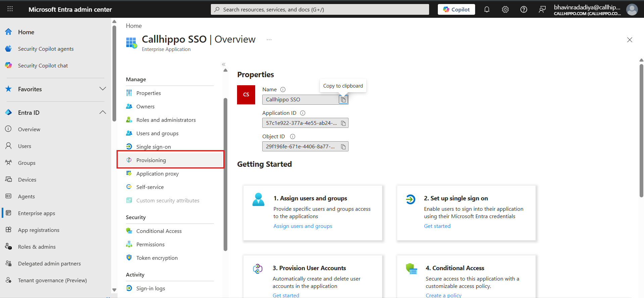Open the feedback person icon

click(542, 9)
